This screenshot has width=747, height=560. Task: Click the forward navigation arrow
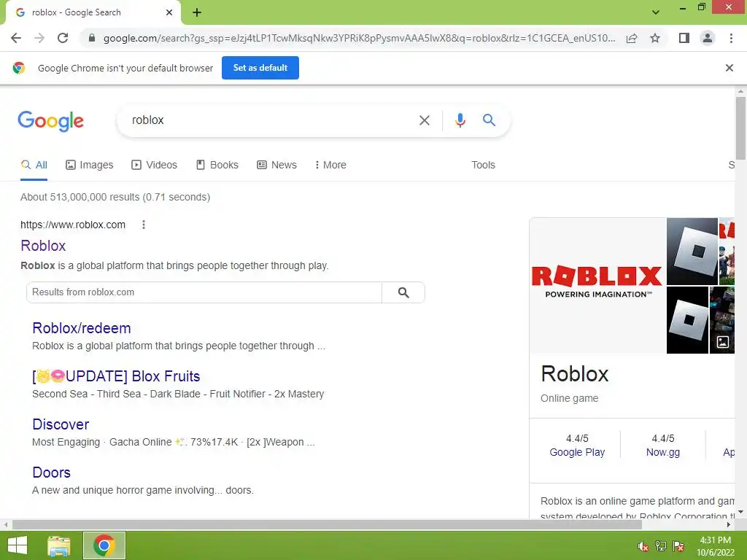pos(39,38)
